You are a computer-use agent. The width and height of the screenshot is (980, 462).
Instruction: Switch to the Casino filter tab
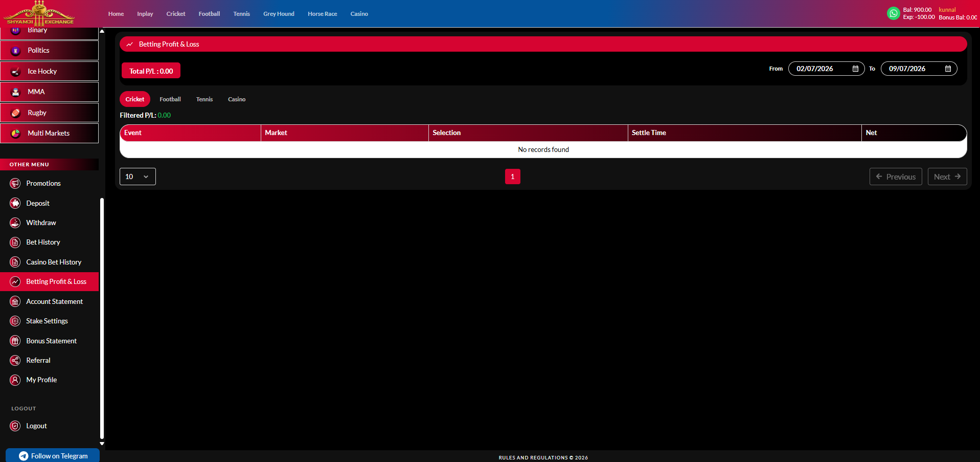point(237,99)
